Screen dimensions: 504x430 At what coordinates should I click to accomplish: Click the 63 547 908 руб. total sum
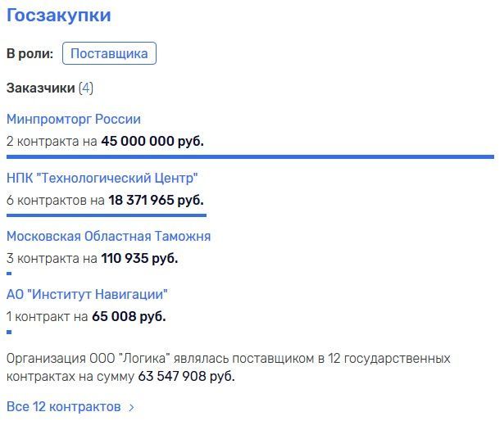186,377
